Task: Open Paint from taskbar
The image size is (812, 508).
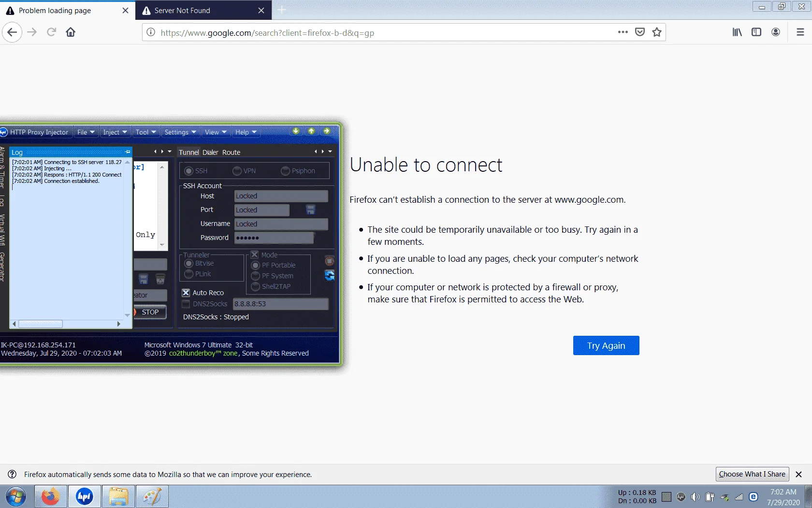Action: [x=152, y=497]
